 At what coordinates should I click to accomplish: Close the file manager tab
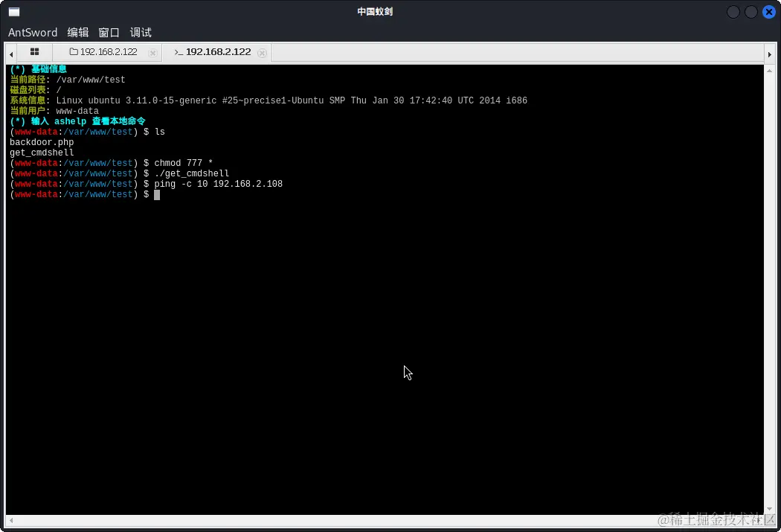click(153, 53)
